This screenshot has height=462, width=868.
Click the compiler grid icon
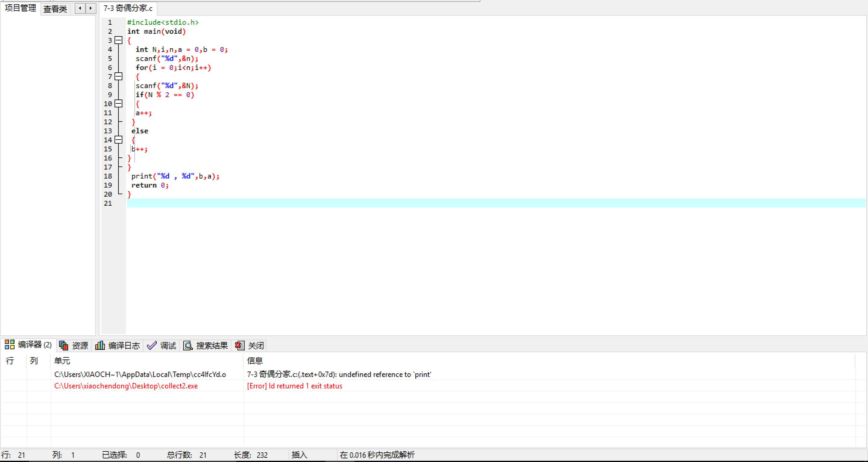[9, 345]
